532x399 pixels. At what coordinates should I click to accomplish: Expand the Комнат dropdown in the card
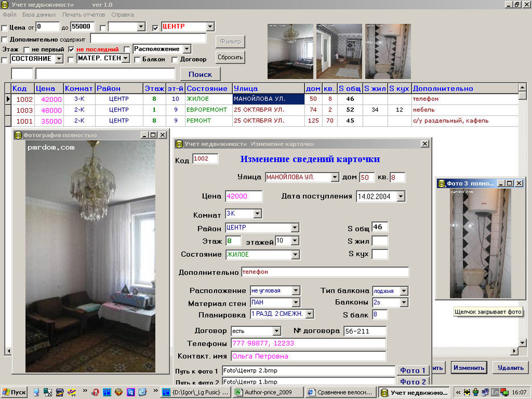click(x=258, y=214)
